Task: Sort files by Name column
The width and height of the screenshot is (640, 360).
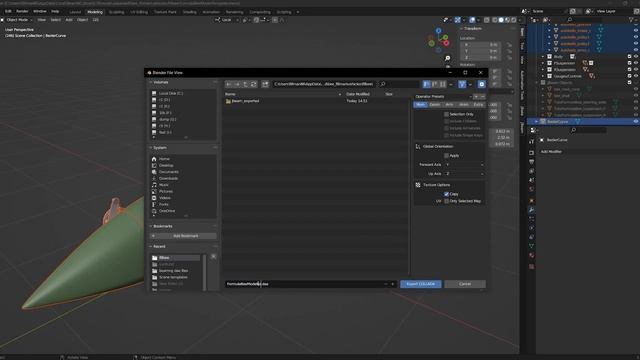Action: click(230, 94)
